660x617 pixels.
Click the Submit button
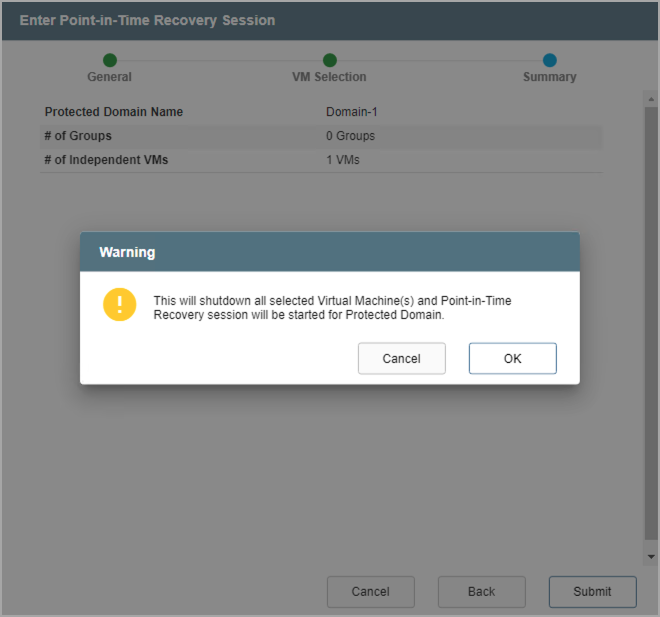click(x=592, y=591)
